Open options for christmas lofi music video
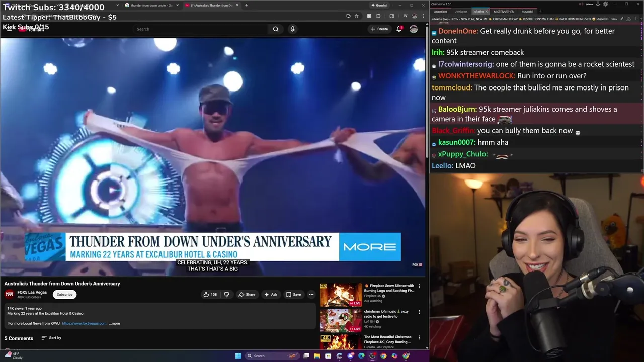This screenshot has height=362, width=644. tap(419, 312)
